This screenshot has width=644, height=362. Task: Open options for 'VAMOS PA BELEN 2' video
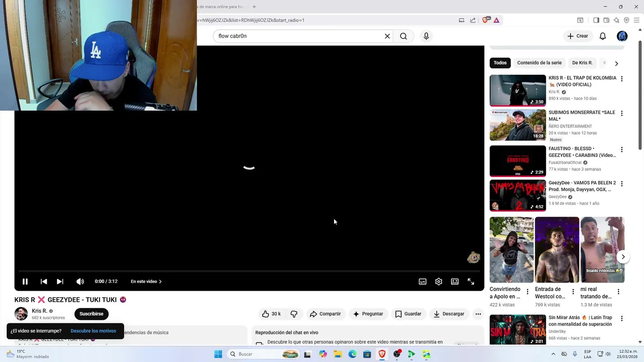click(622, 184)
